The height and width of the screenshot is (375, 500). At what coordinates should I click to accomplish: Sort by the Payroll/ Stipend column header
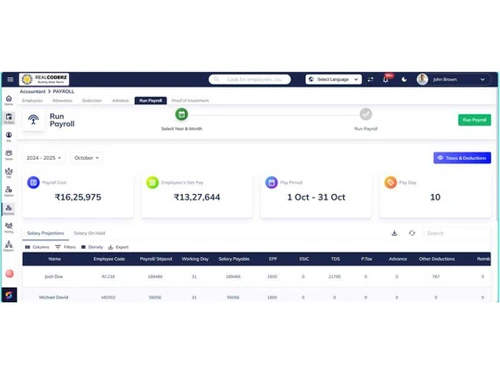pos(156,259)
